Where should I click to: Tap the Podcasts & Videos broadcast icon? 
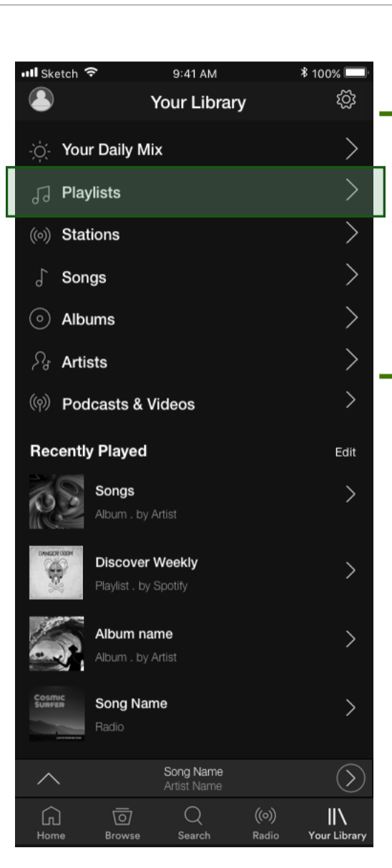click(40, 404)
